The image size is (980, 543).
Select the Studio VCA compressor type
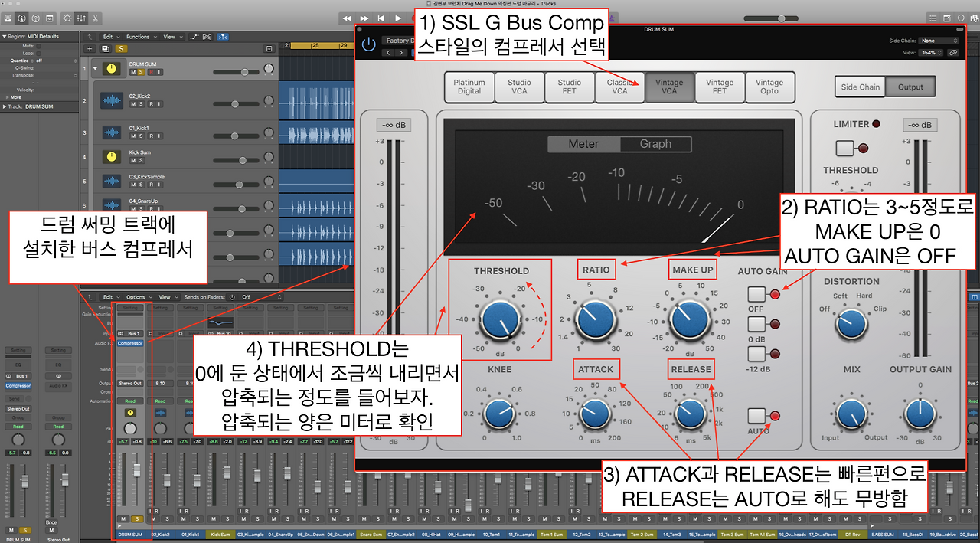[x=519, y=87]
